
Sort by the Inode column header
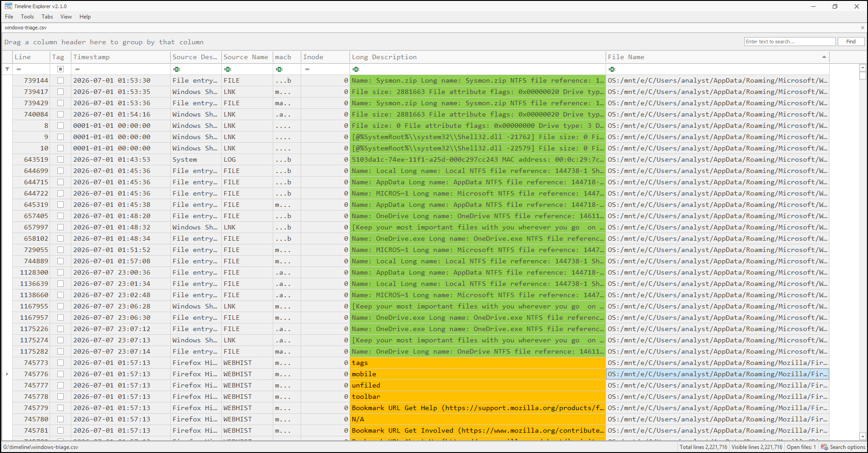(325, 57)
